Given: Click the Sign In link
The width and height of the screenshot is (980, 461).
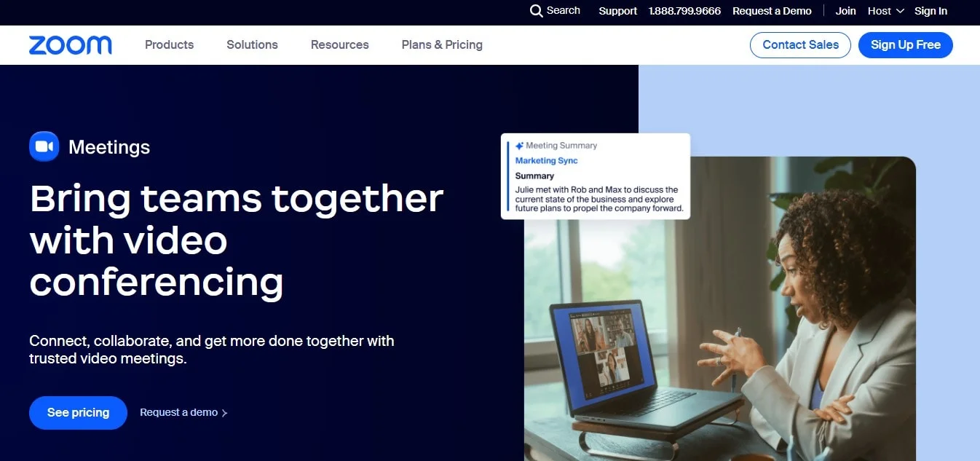Looking at the screenshot, I should [930, 11].
